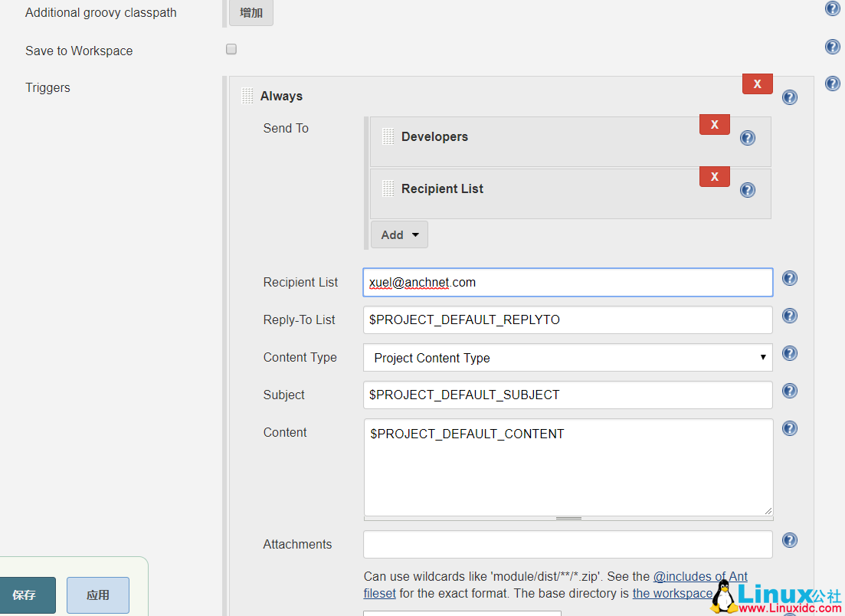This screenshot has width=845, height=616.
Task: Grab the drag handle of the Always section
Action: coord(247,95)
